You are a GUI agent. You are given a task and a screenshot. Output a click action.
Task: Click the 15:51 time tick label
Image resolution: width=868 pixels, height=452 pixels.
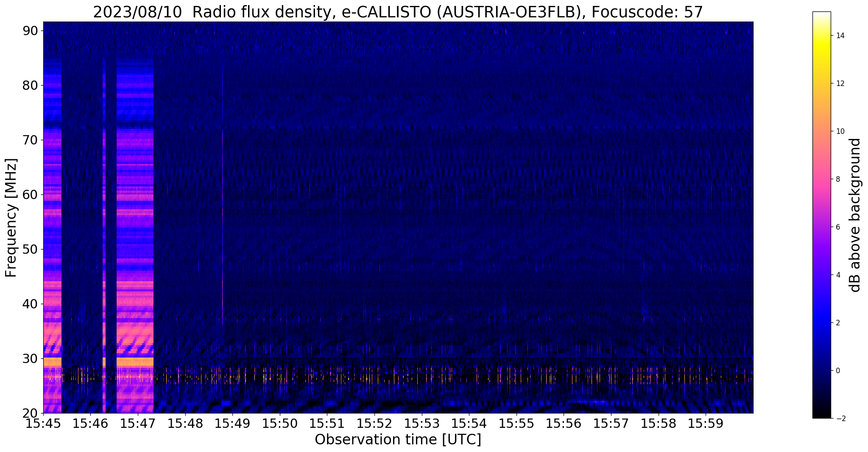[x=327, y=424]
